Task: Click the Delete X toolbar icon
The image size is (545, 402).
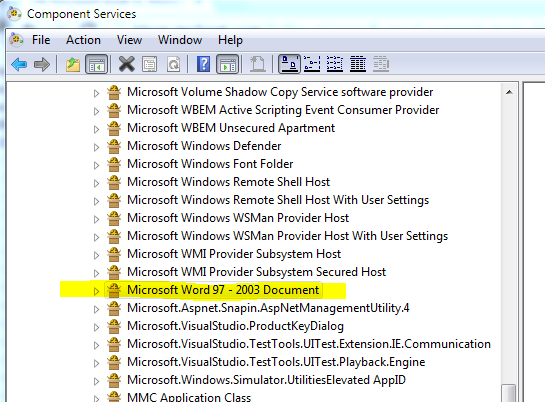Action: [x=127, y=64]
